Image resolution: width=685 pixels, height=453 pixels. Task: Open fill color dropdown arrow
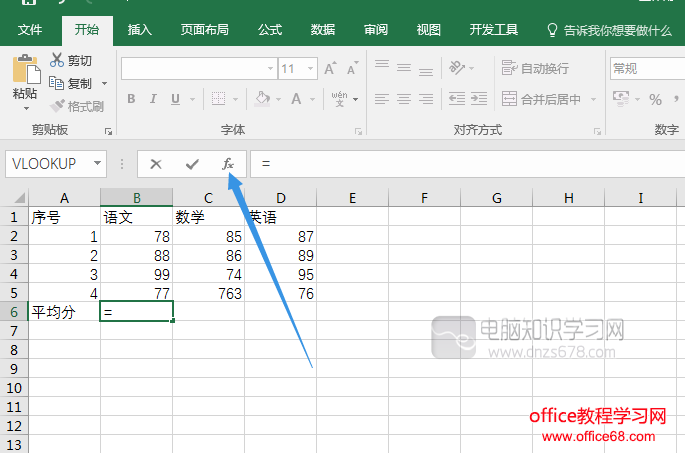(279, 100)
